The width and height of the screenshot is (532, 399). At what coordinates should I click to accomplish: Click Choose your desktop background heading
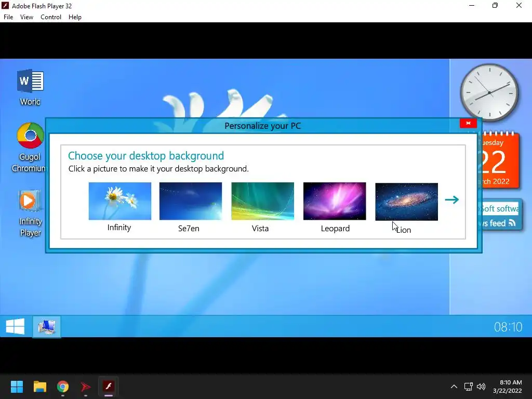[x=146, y=156]
